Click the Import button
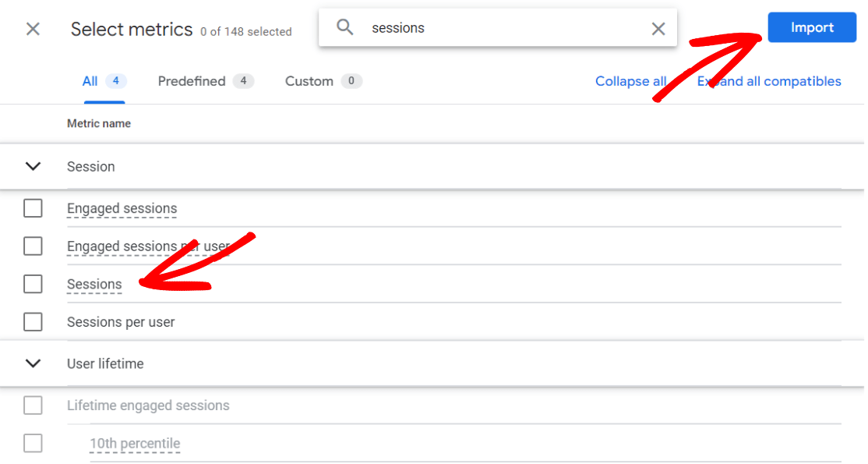Image resolution: width=868 pixels, height=464 pixels. (812, 28)
